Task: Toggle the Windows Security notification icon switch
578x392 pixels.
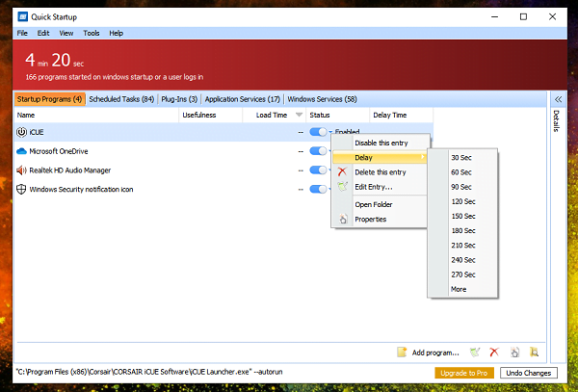Action: tap(318, 189)
